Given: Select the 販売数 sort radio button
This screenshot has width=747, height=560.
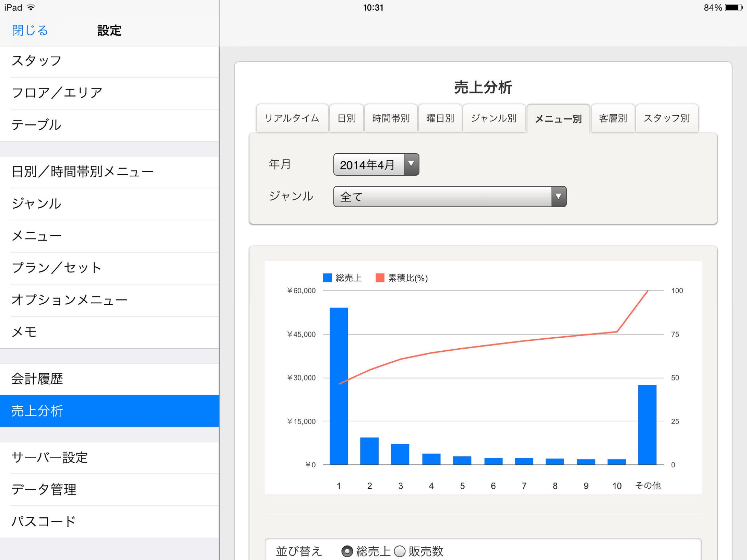Looking at the screenshot, I should point(399,551).
